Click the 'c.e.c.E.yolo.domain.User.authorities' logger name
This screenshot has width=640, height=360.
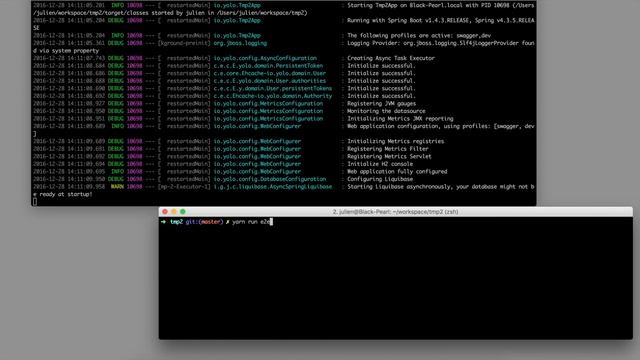click(x=270, y=81)
